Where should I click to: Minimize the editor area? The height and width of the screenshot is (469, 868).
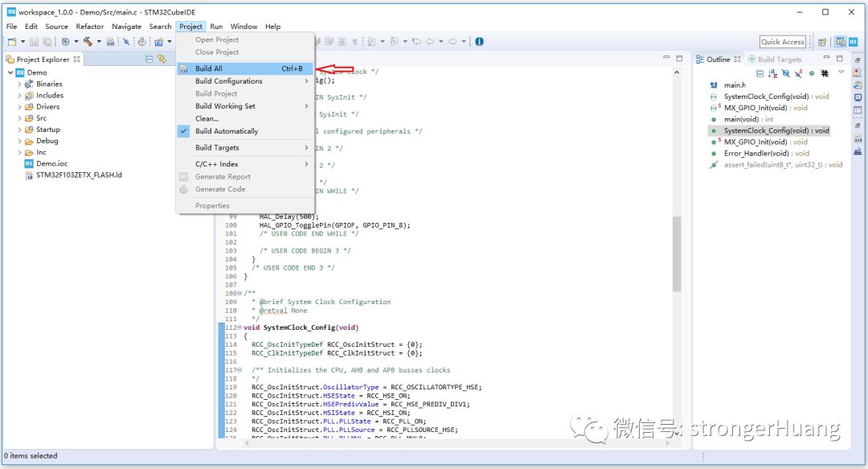(x=666, y=57)
